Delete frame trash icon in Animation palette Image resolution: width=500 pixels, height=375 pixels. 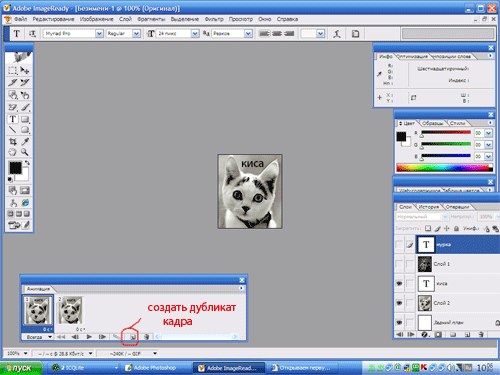click(x=146, y=337)
